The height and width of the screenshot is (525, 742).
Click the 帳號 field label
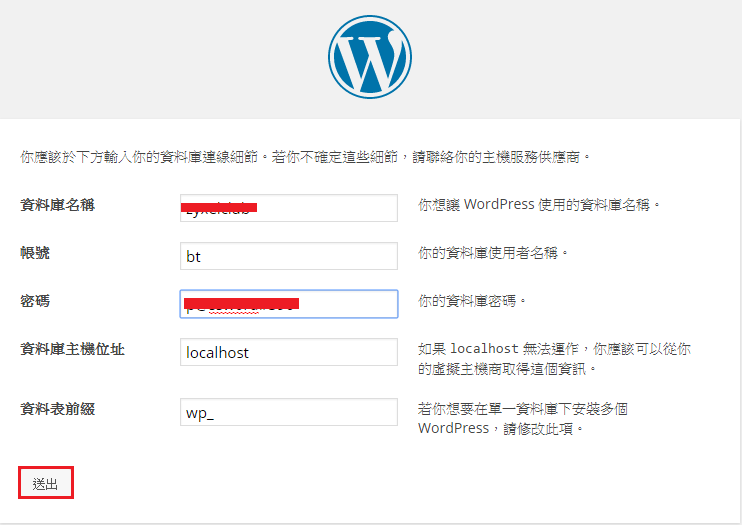pyautogui.click(x=35, y=253)
